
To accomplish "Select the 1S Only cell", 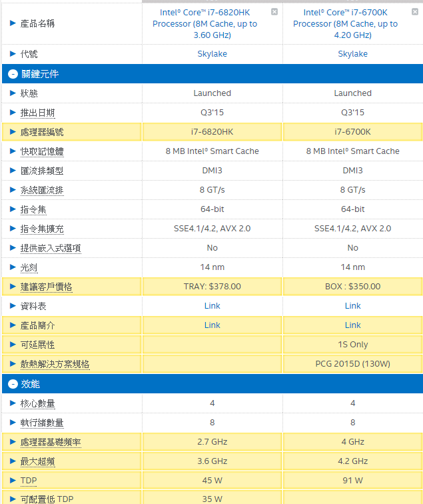I will coord(352,345).
